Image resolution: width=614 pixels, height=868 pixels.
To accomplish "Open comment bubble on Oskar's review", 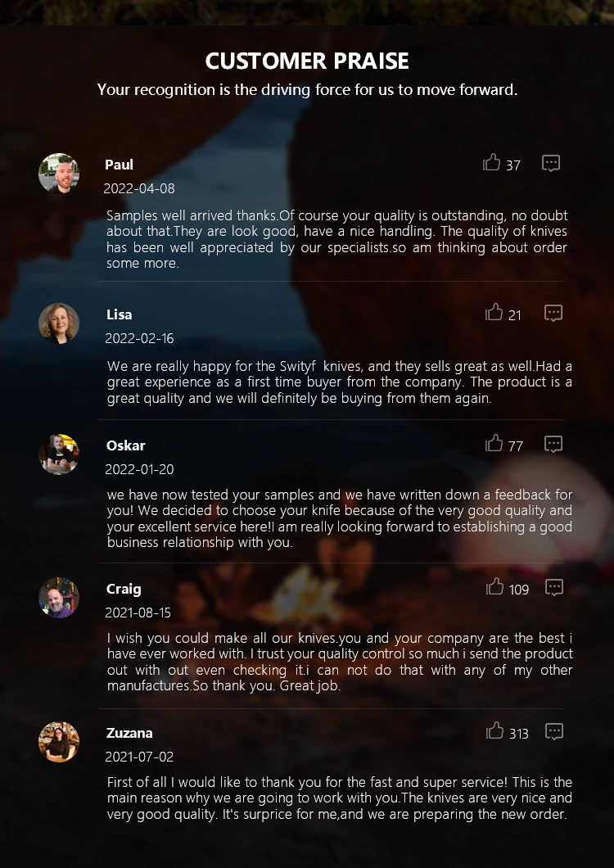I will pyautogui.click(x=553, y=444).
